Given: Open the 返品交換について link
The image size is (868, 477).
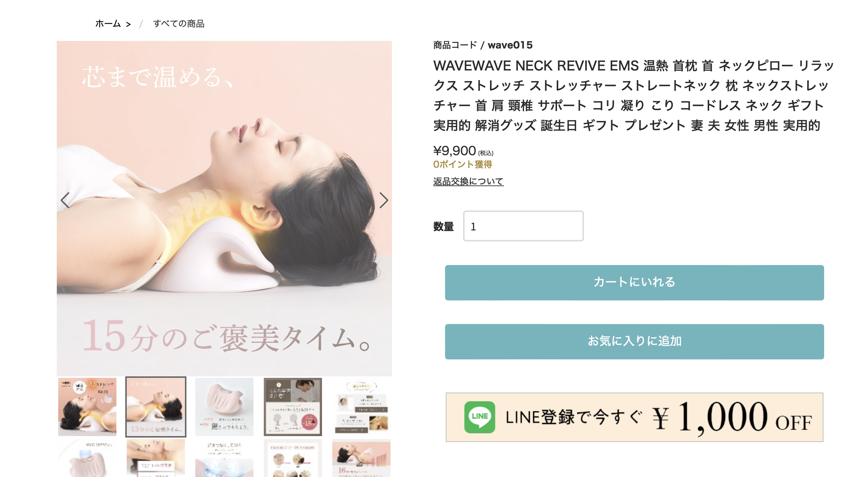Looking at the screenshot, I should (468, 181).
